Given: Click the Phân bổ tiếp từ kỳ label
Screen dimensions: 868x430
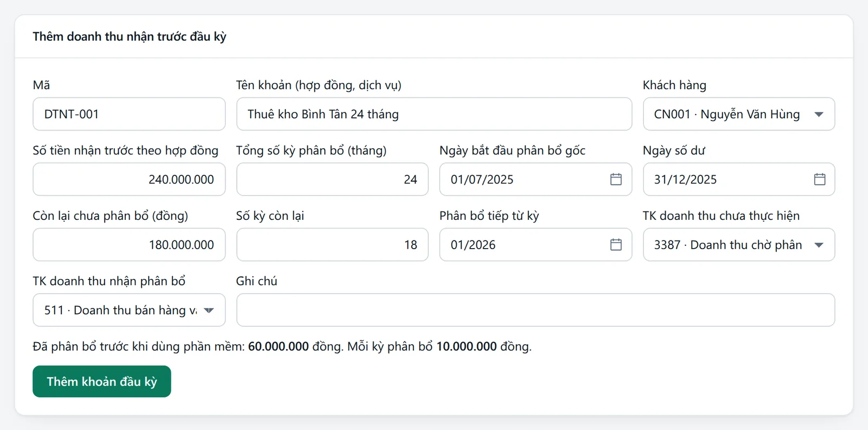Looking at the screenshot, I should [x=489, y=216].
